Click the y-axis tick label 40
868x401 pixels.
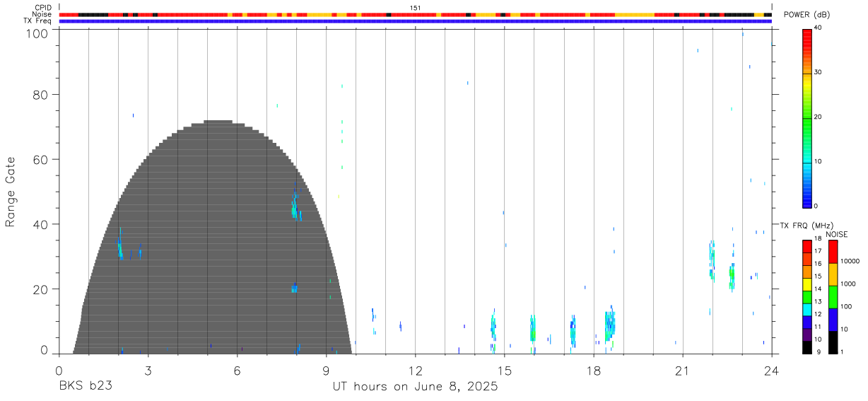pyautogui.click(x=41, y=225)
